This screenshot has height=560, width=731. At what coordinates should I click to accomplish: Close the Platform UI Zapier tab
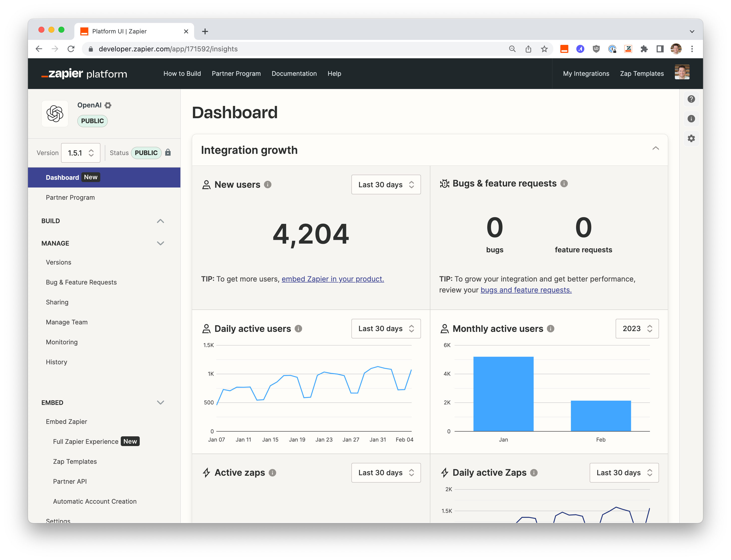coord(186,31)
